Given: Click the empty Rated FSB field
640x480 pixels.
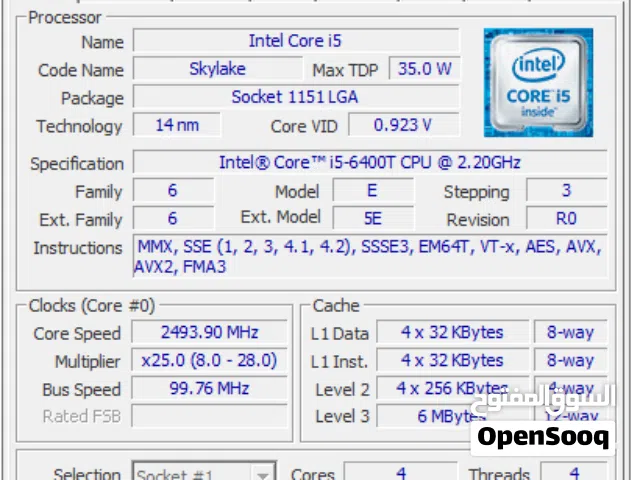Looking at the screenshot, I should coord(209,416).
